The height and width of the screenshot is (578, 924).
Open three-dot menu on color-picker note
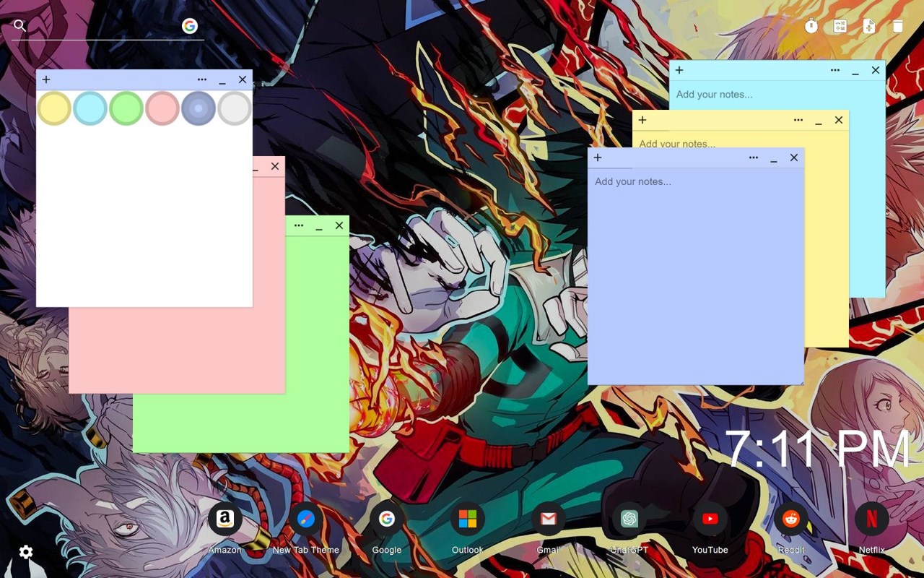pyautogui.click(x=202, y=79)
